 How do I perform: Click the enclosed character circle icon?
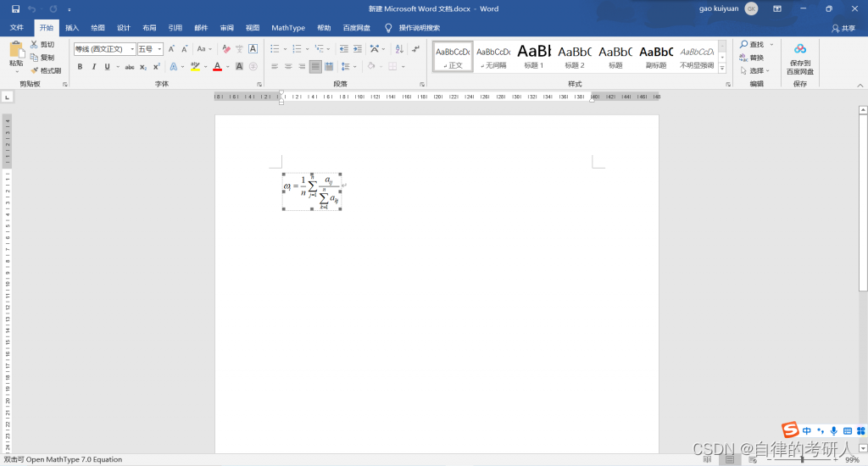coord(253,66)
